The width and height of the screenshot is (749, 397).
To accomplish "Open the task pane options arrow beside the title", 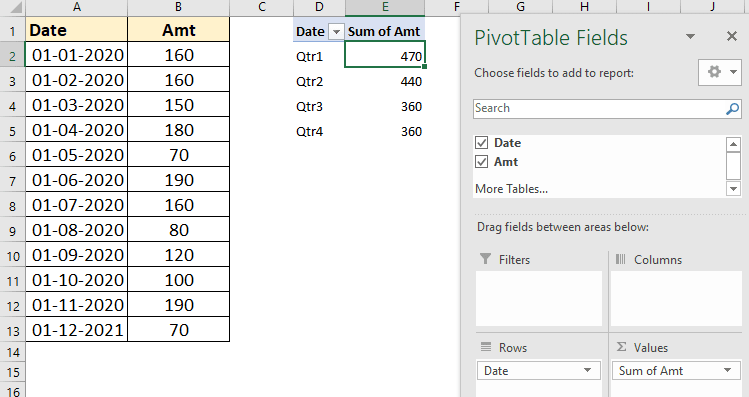I will click(x=690, y=36).
